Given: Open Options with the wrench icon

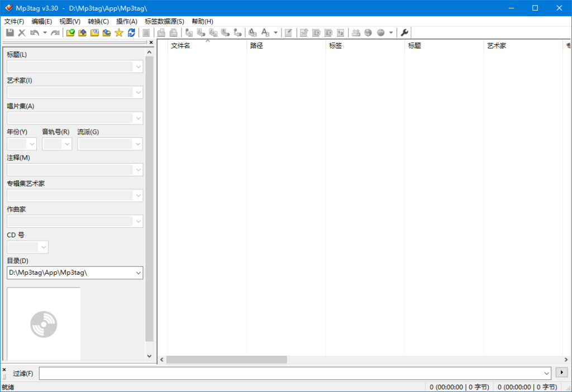Looking at the screenshot, I should pyautogui.click(x=404, y=32).
